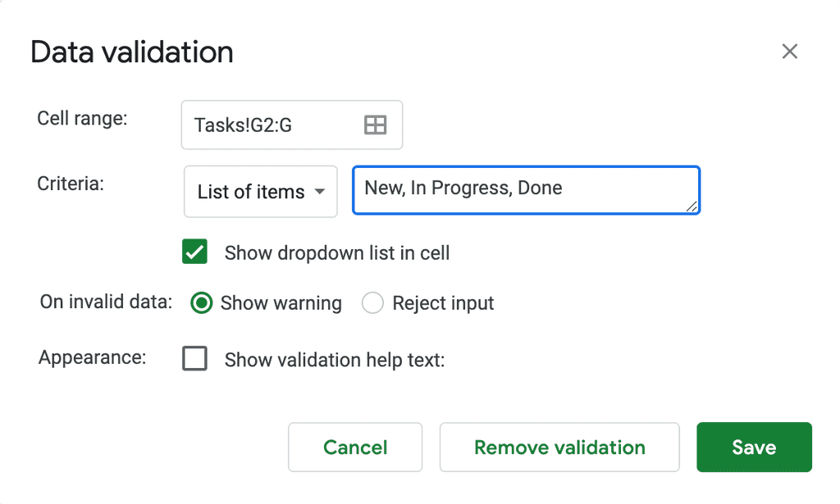Select the Reject input radio button
The image size is (840, 504).
click(372, 302)
